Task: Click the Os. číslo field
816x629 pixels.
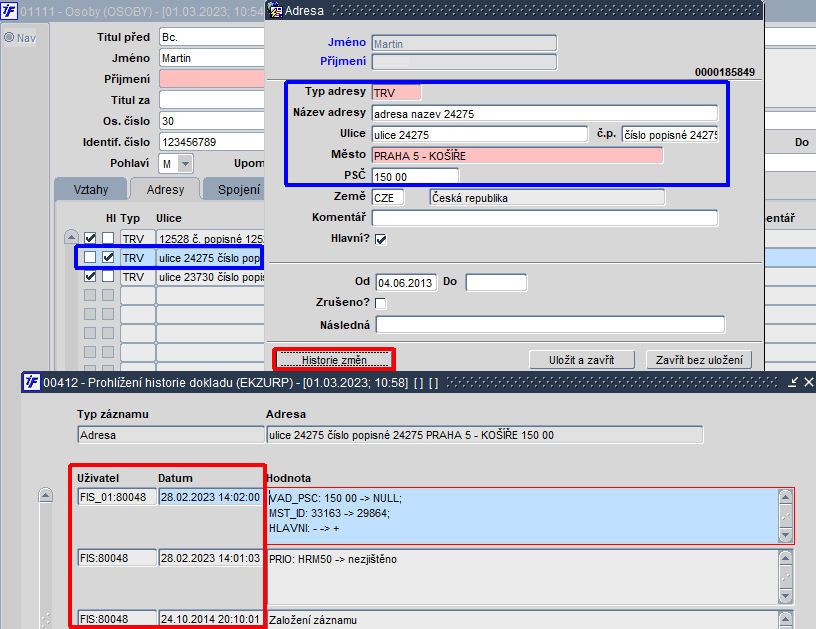Action: pyautogui.click(x=212, y=121)
